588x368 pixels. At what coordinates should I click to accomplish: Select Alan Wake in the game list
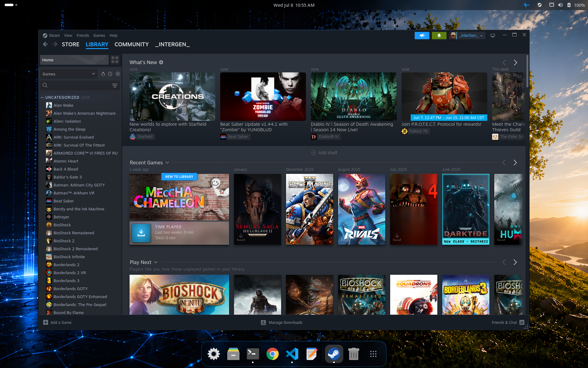click(63, 105)
